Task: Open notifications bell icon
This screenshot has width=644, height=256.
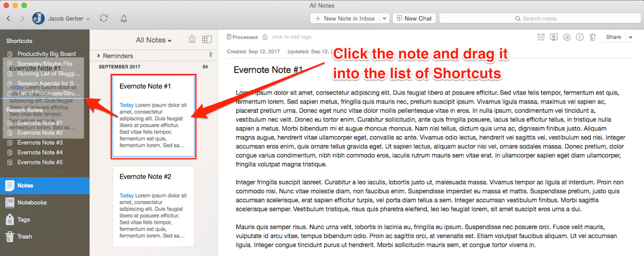Action: tap(123, 19)
